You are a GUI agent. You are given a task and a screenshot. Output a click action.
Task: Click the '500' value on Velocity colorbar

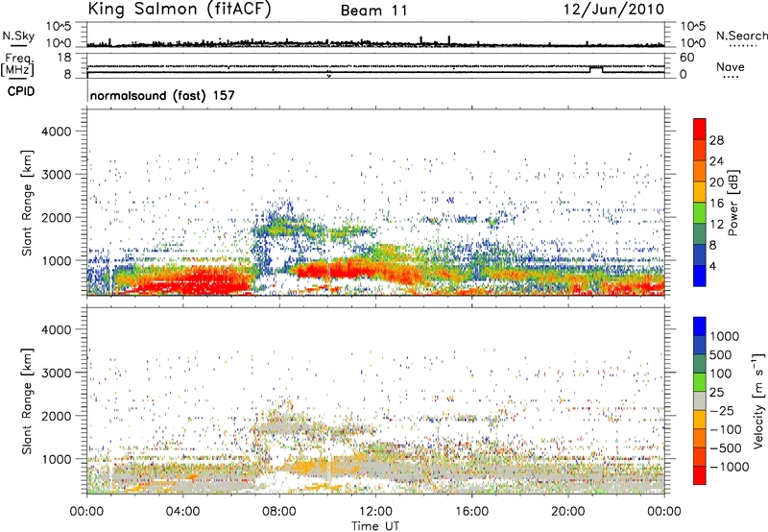click(x=721, y=354)
